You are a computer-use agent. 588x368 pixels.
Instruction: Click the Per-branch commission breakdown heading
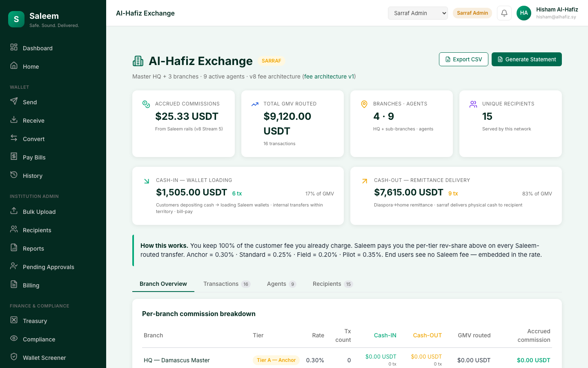tap(199, 314)
